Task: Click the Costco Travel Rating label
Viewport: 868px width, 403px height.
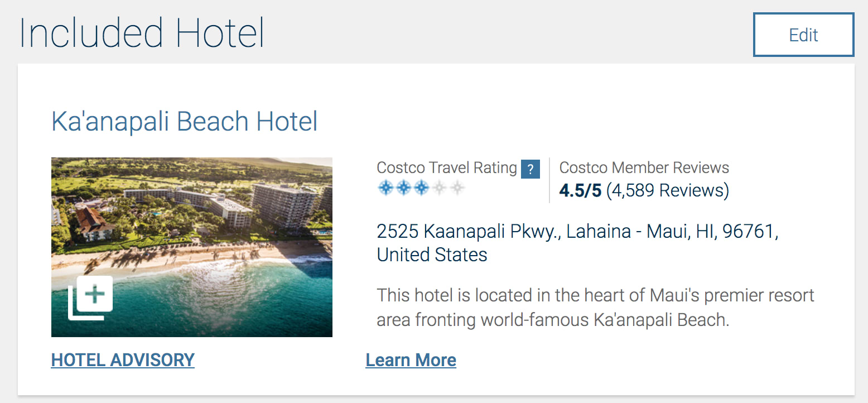Action: [x=446, y=167]
